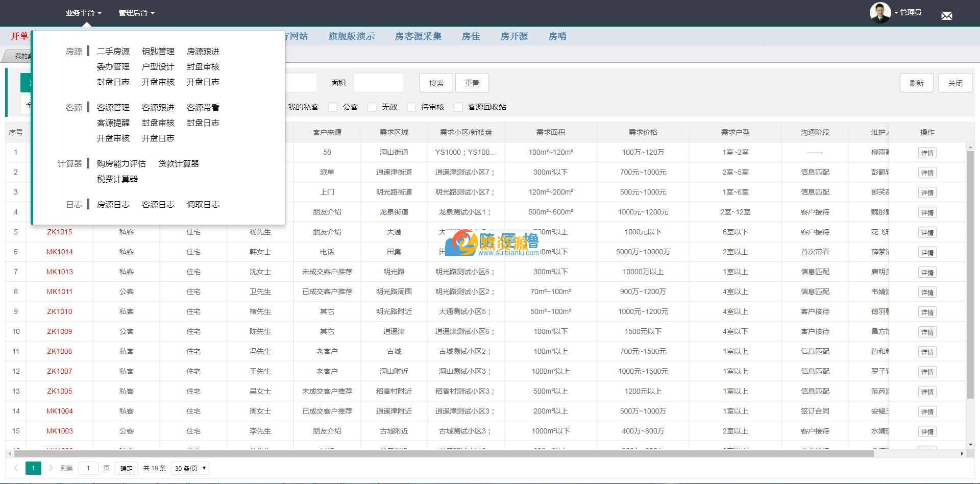Open 详情 for customer MK1014

(927, 252)
